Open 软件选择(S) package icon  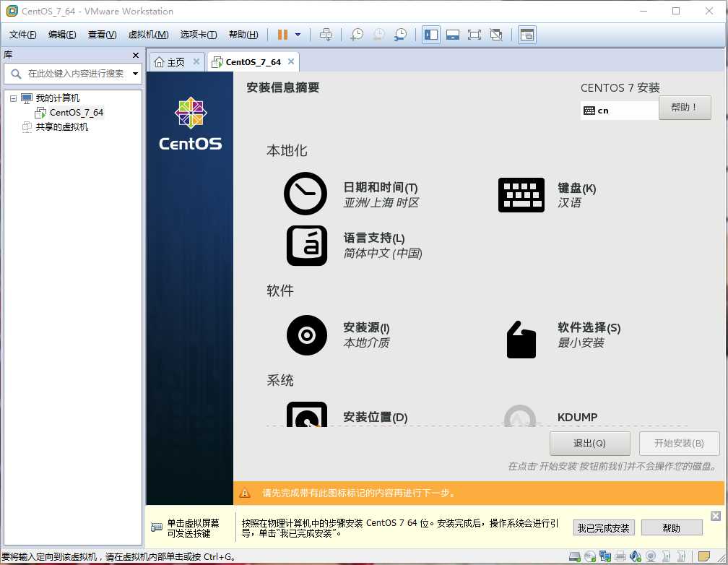521,340
